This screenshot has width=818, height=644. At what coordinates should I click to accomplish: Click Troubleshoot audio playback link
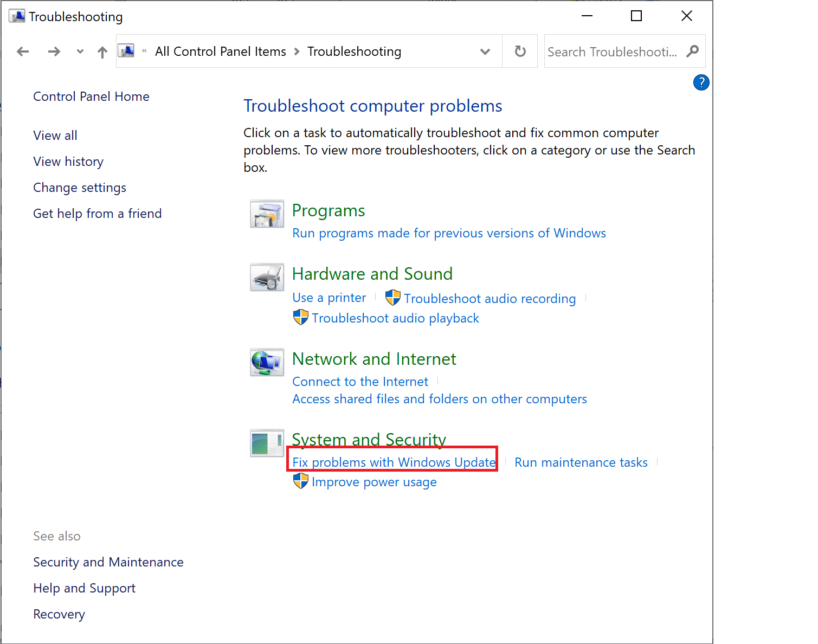coord(395,318)
